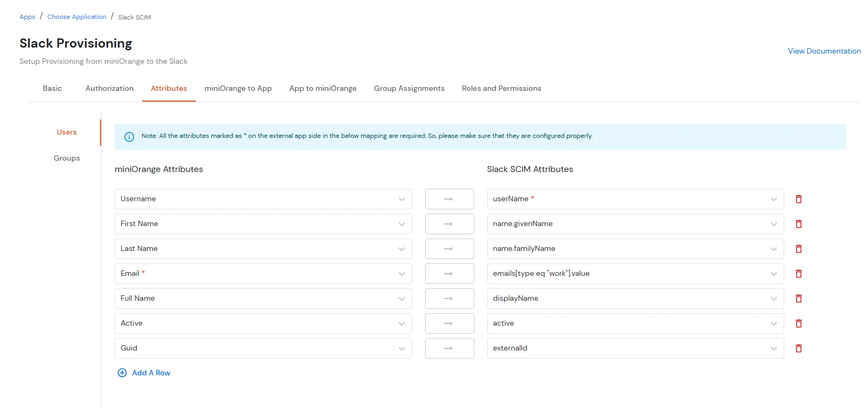
Task: Delete the name.givenName mapping row
Action: (798, 224)
